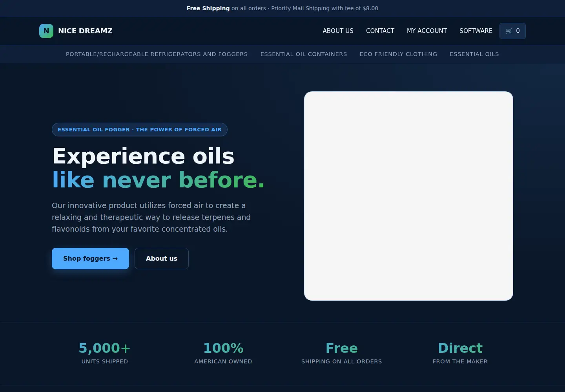Viewport: 565px width, 392px height.
Task: Go to MY ACCOUNT
Action: click(427, 31)
